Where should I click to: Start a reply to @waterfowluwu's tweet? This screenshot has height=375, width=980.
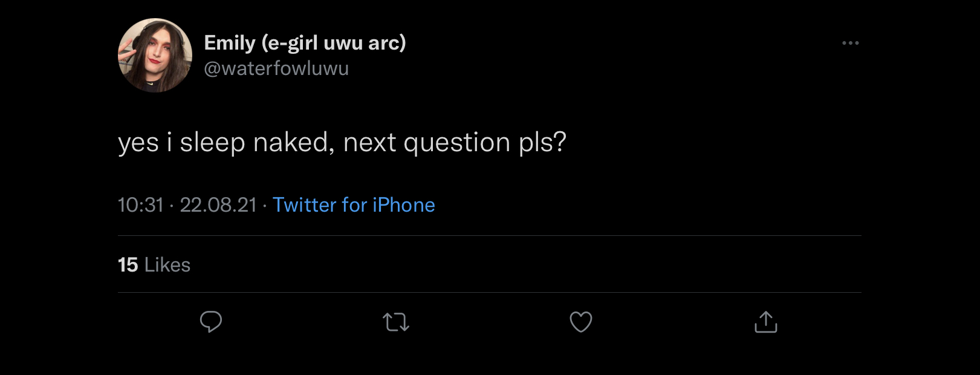(x=211, y=322)
